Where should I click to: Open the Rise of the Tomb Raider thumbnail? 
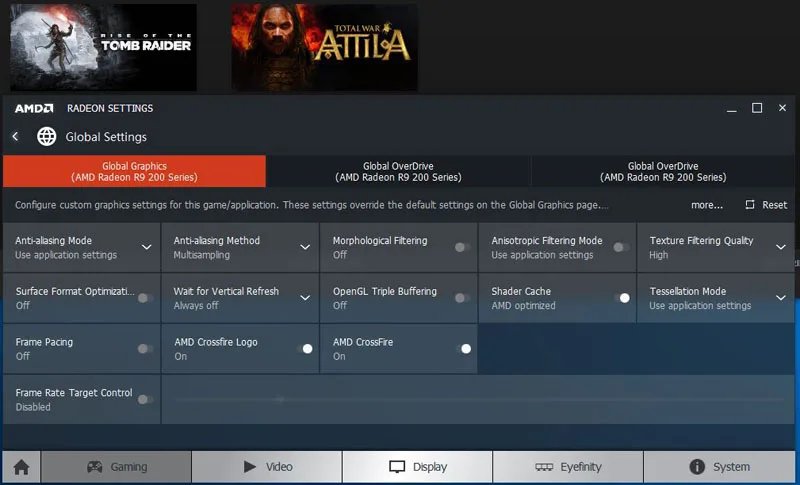103,47
